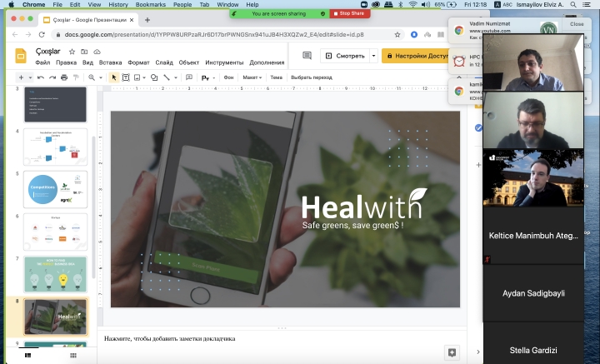Click the Смотреть present button
The width and height of the screenshot is (600, 364).
tap(342, 56)
